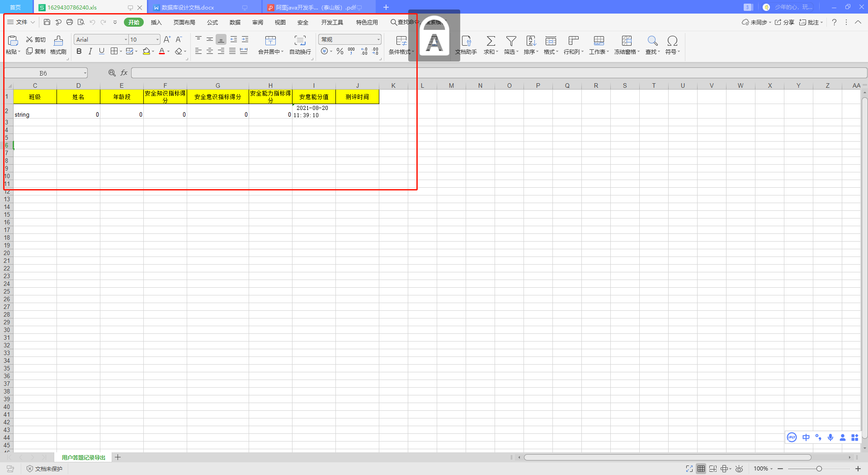Toggle bottom vertical alignment

[x=221, y=40]
